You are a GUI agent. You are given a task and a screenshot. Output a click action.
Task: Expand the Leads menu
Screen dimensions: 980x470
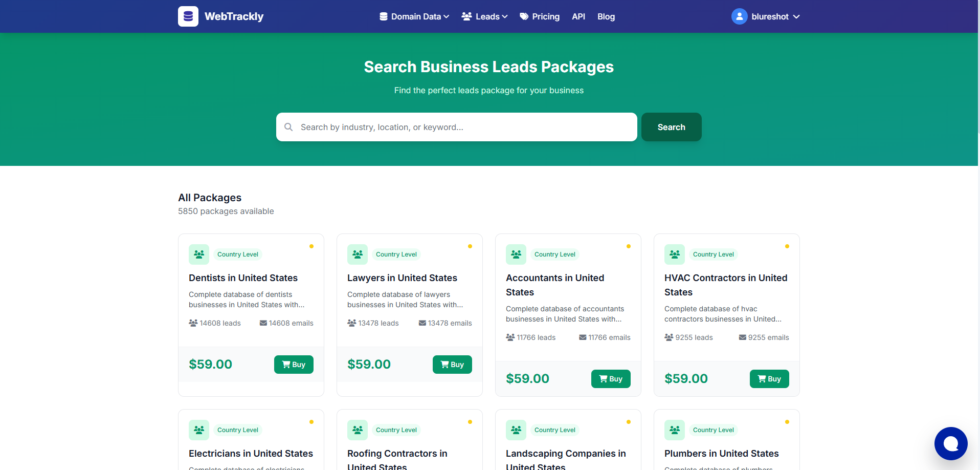(484, 16)
